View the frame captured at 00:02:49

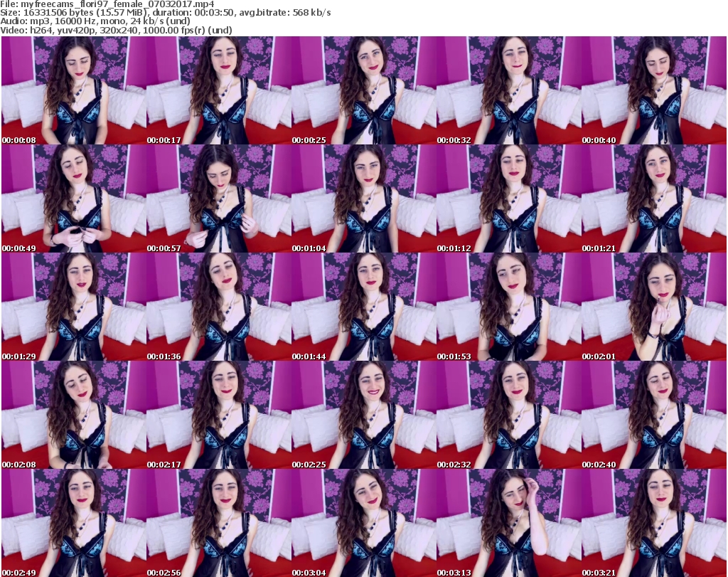click(x=74, y=523)
